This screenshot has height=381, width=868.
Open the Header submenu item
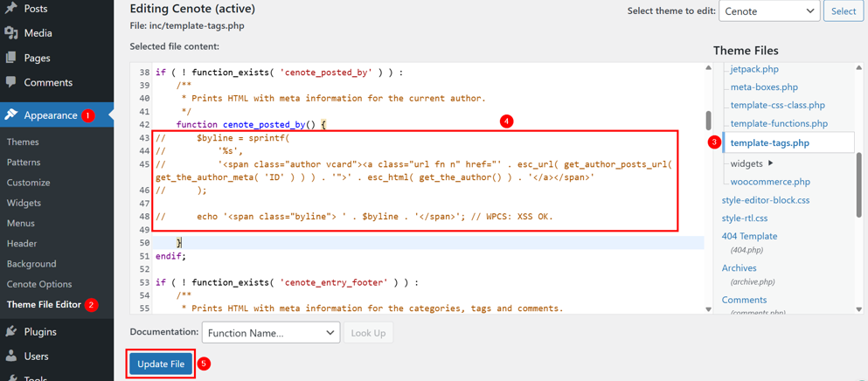click(x=22, y=244)
